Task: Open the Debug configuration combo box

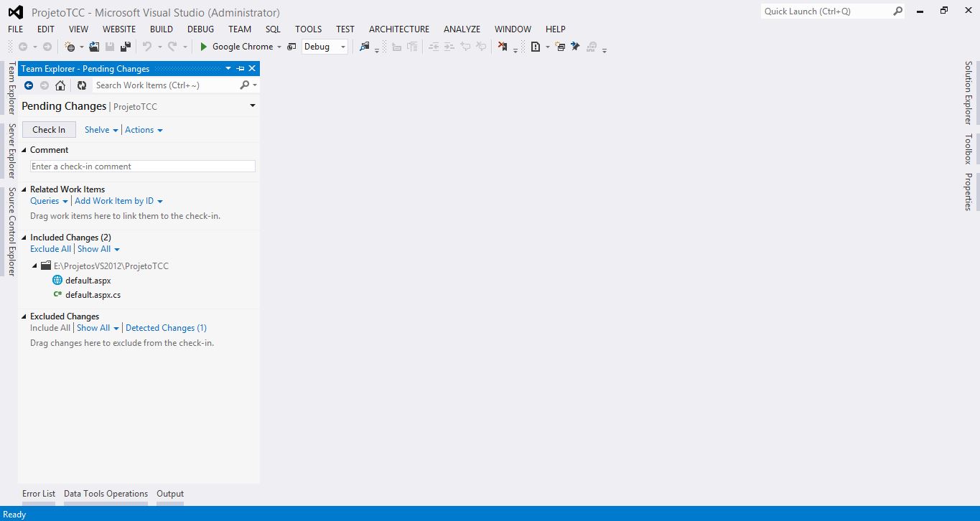Action: click(325, 47)
